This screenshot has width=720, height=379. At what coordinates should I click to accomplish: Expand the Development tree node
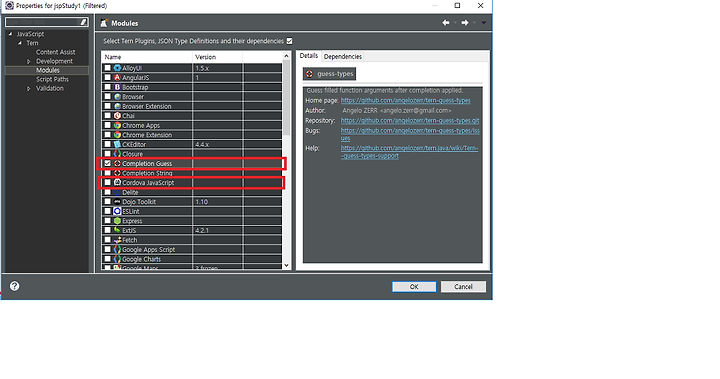(x=28, y=61)
